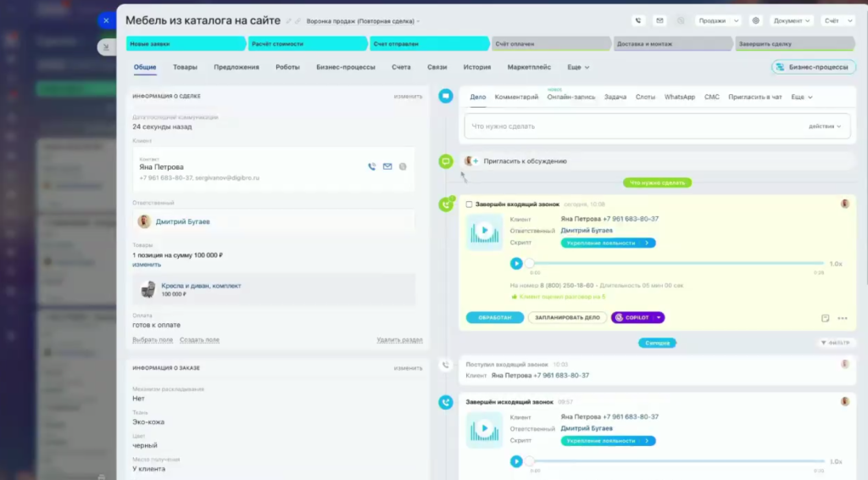Tick the checkbox beside Завершён входящий звонок
The image size is (868, 480).
coord(470,204)
